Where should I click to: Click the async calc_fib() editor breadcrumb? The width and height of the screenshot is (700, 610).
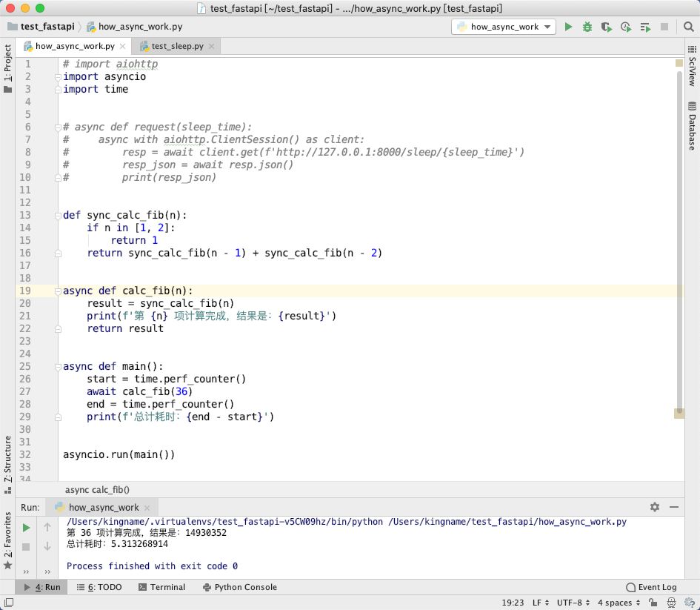(x=97, y=490)
